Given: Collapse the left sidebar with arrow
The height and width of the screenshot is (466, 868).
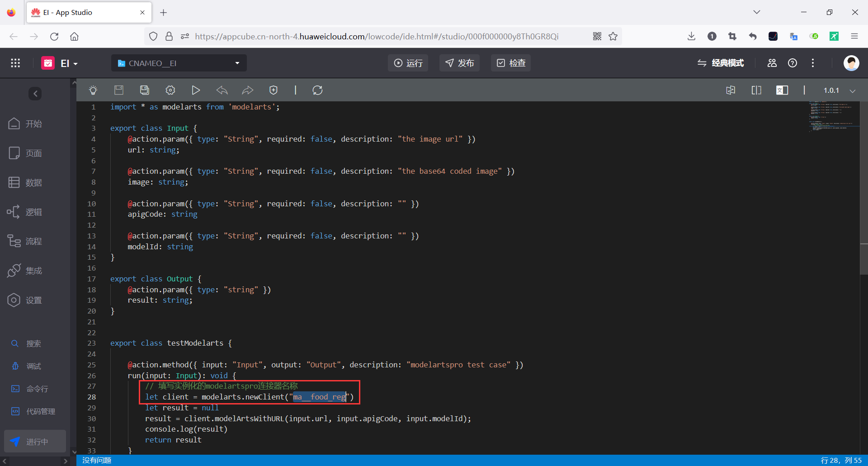Looking at the screenshot, I should coord(35,94).
